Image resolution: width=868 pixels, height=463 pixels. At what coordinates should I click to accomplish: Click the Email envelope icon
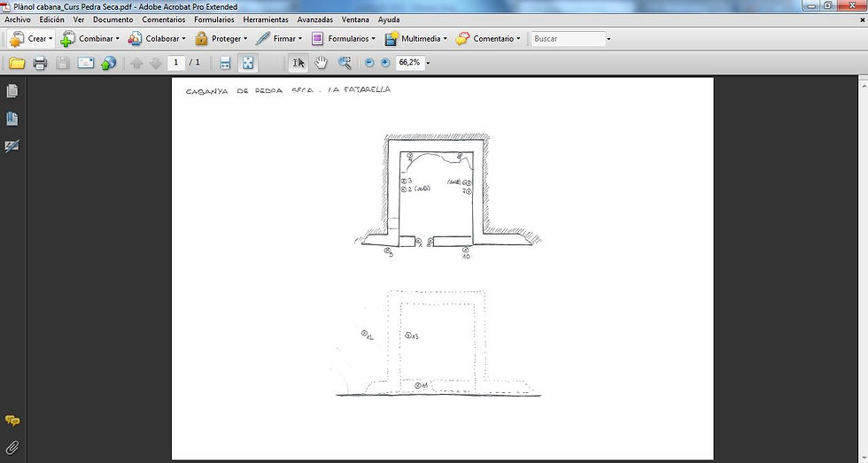[86, 63]
